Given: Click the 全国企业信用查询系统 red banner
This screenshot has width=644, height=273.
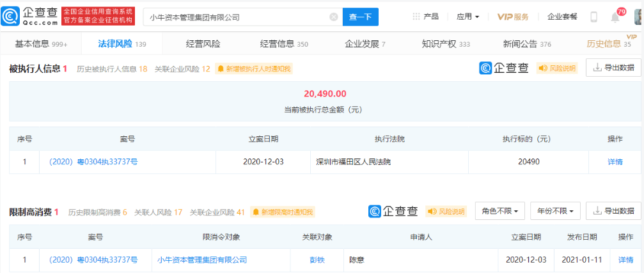Looking at the screenshot, I should (x=98, y=17).
